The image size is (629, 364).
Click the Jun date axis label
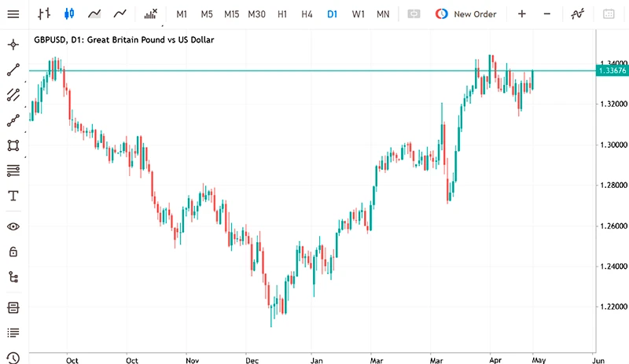coord(598,360)
